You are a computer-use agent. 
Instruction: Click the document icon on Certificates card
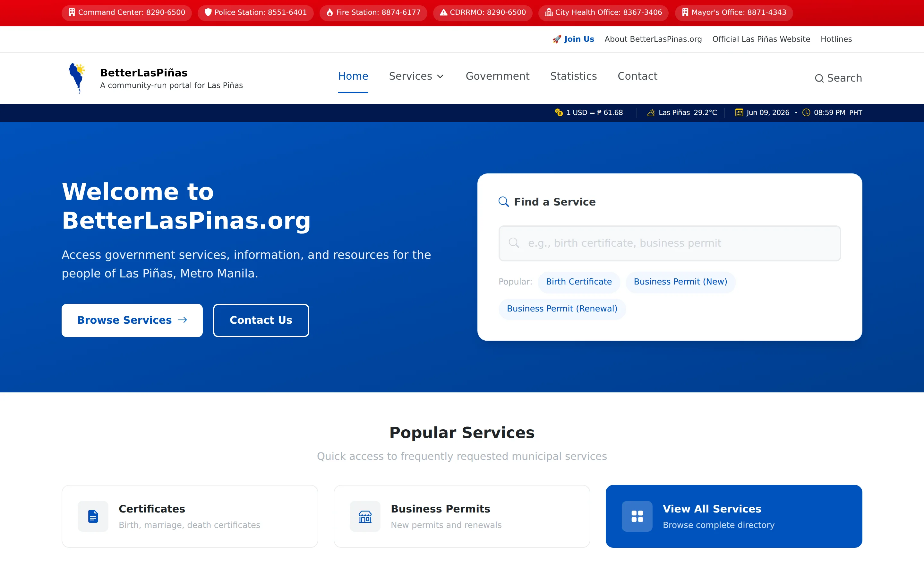pos(93,516)
